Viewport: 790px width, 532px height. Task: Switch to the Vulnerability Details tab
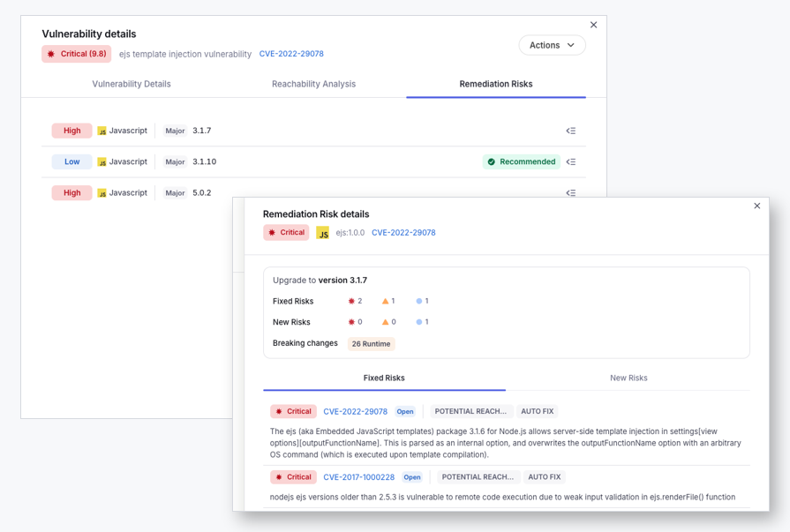[x=131, y=84]
